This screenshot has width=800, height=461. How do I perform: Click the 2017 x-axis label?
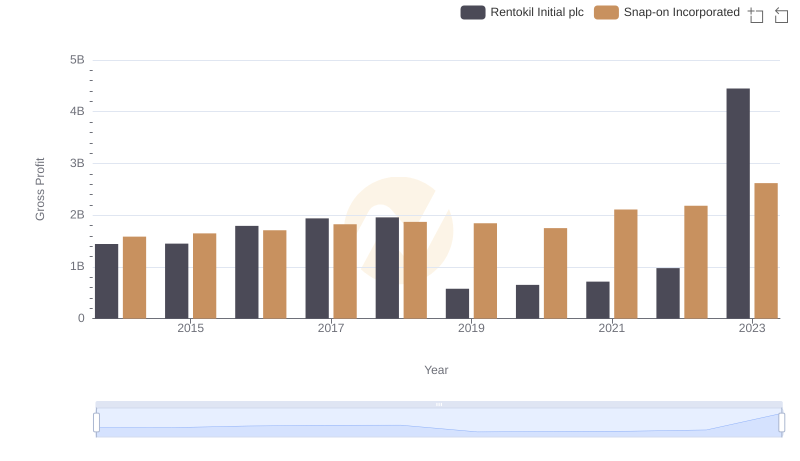(x=331, y=328)
